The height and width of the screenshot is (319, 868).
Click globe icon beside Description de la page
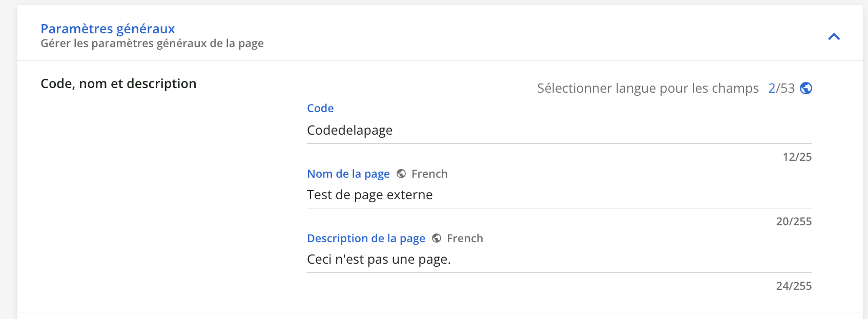click(x=437, y=239)
